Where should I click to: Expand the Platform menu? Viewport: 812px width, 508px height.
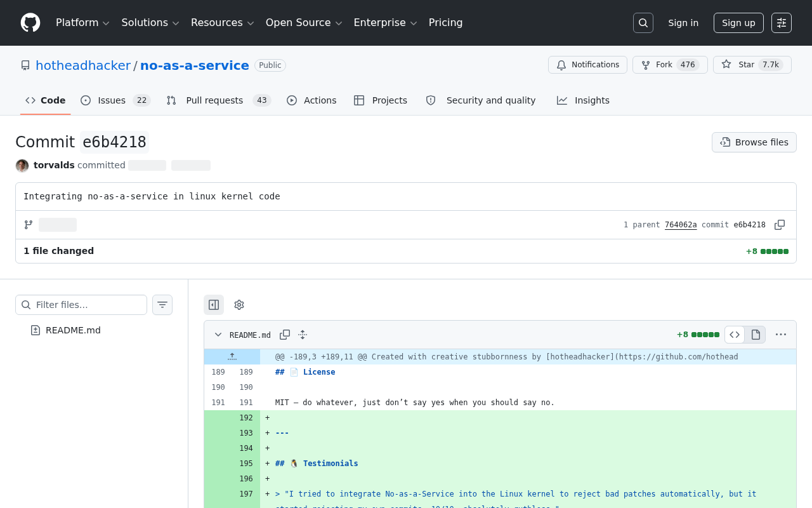82,23
